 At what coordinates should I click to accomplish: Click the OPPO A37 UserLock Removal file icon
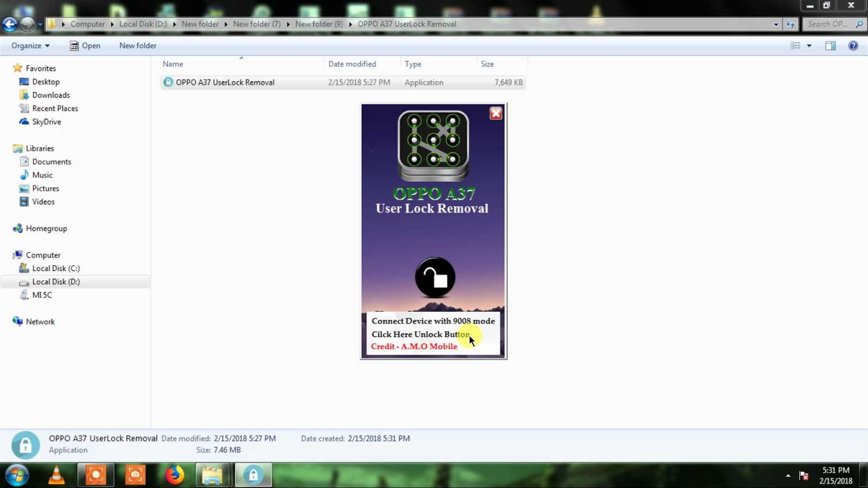168,82
